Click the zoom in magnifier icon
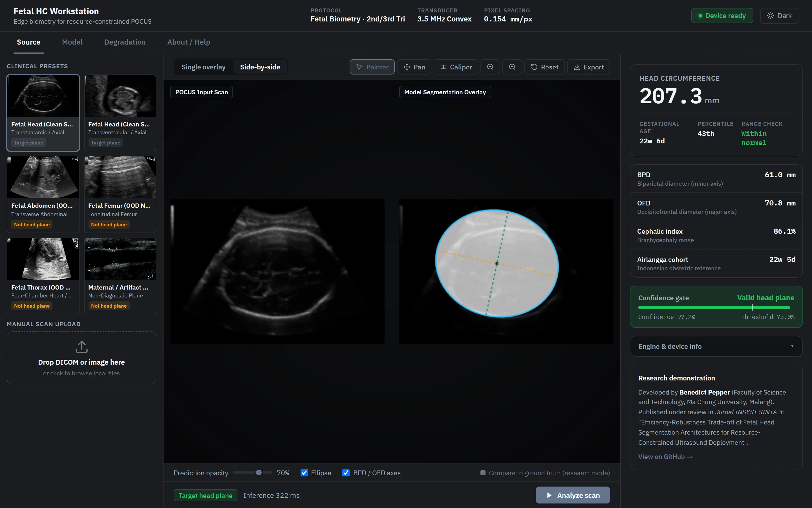This screenshot has width=812, height=508. click(490, 67)
